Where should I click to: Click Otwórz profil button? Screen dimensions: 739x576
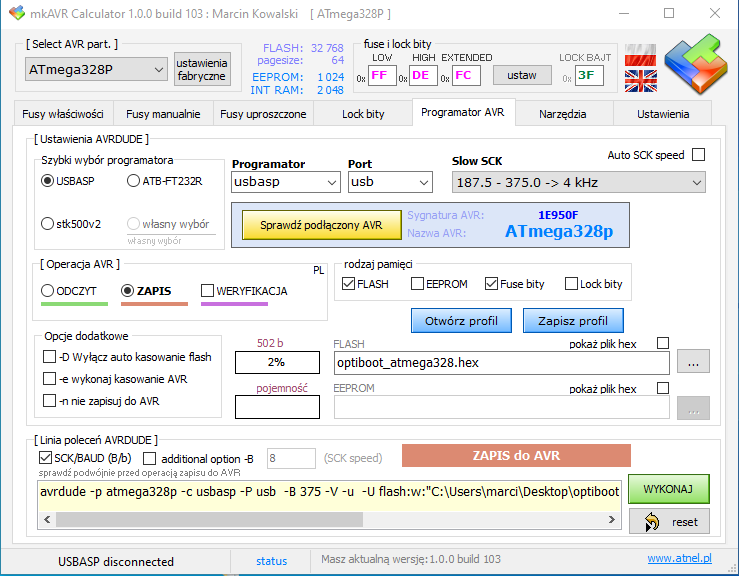(461, 321)
